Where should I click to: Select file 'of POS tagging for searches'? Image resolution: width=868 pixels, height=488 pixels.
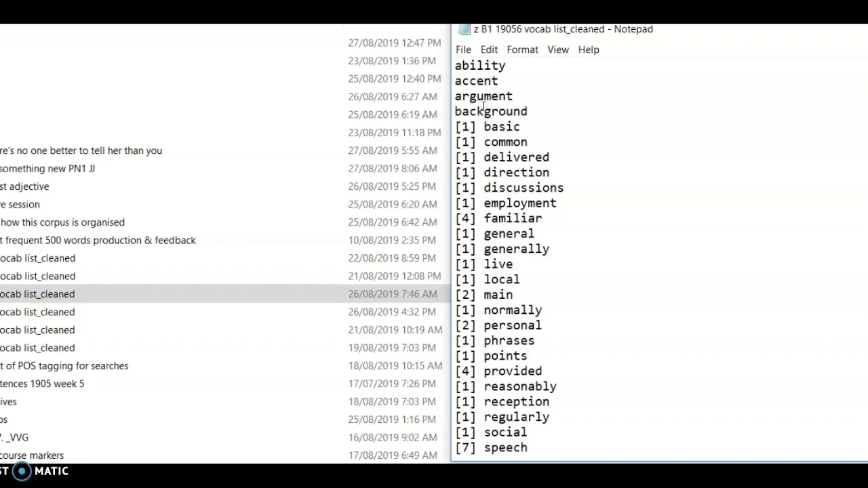pos(64,366)
